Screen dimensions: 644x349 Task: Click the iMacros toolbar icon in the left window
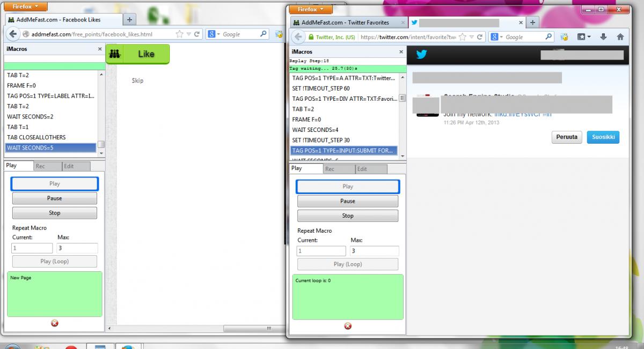[x=279, y=34]
